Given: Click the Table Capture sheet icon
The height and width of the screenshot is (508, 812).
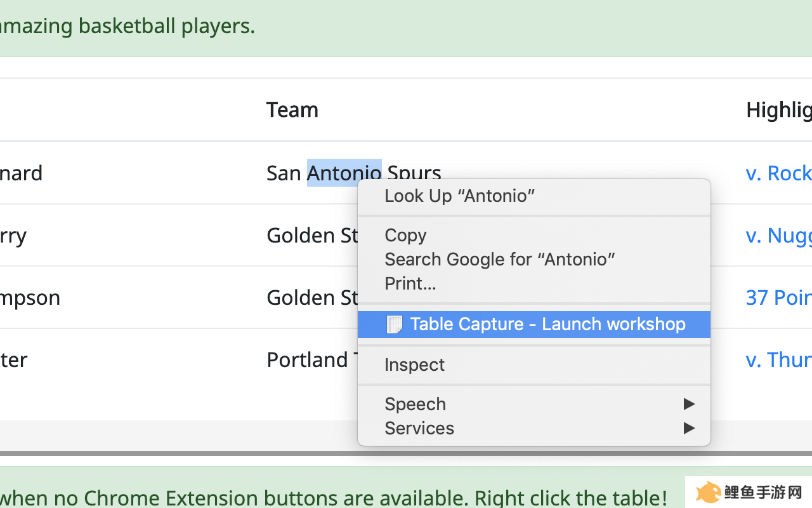Looking at the screenshot, I should coord(394,324).
